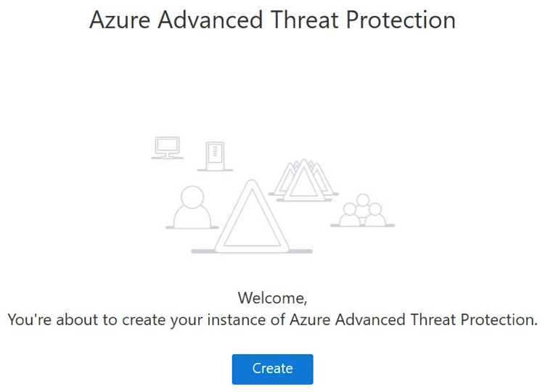This screenshot has width=545, height=392.
Task: Click the right person in the users group
Action: [375, 213]
